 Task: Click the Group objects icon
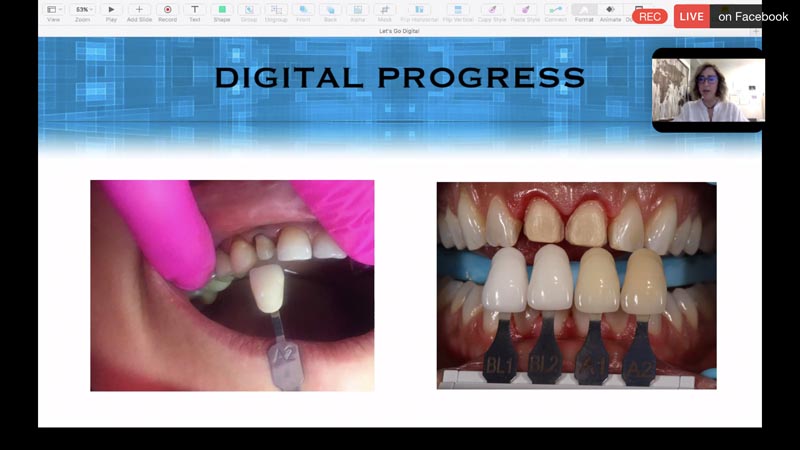coord(248,10)
